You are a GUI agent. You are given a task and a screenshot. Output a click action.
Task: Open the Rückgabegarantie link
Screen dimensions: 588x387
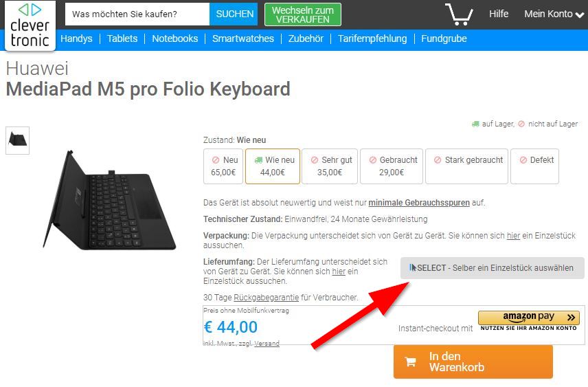point(266,298)
